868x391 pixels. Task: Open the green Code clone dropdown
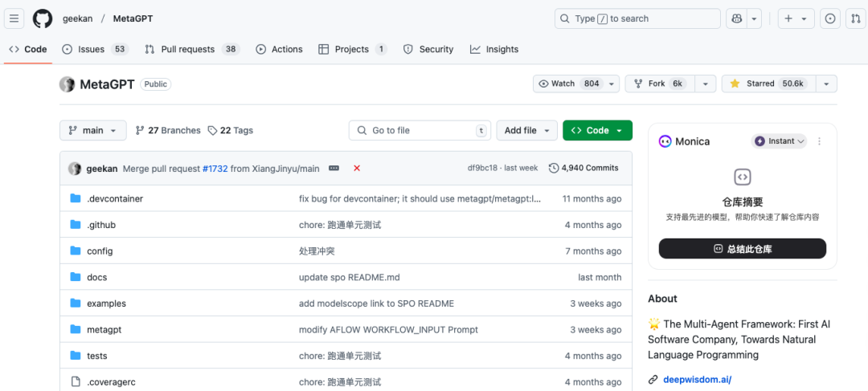click(x=597, y=131)
